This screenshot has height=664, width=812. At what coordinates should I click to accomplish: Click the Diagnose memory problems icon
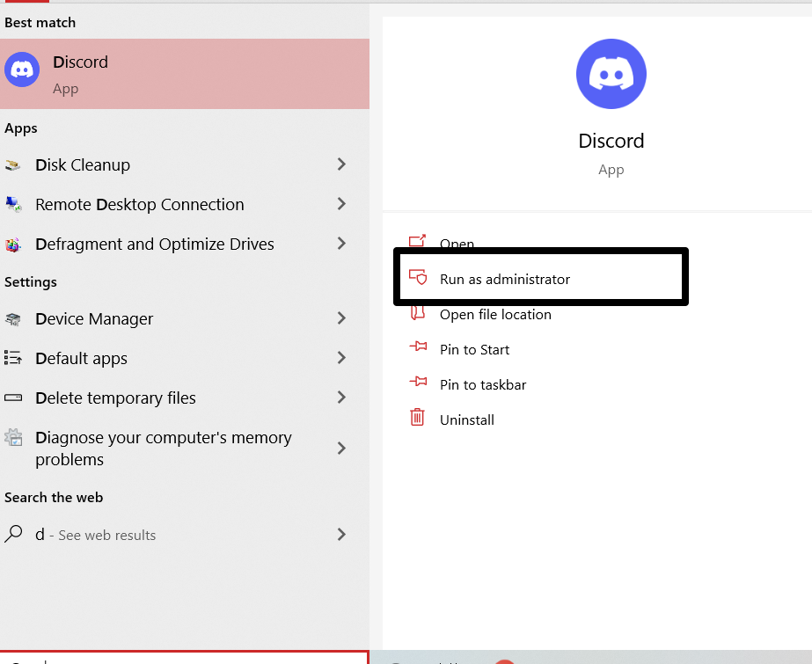click(x=13, y=438)
